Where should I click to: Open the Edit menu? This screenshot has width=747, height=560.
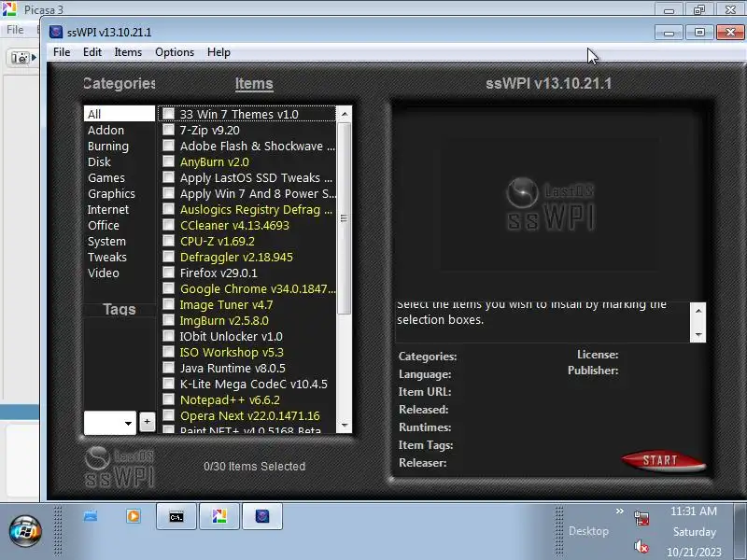coord(92,52)
